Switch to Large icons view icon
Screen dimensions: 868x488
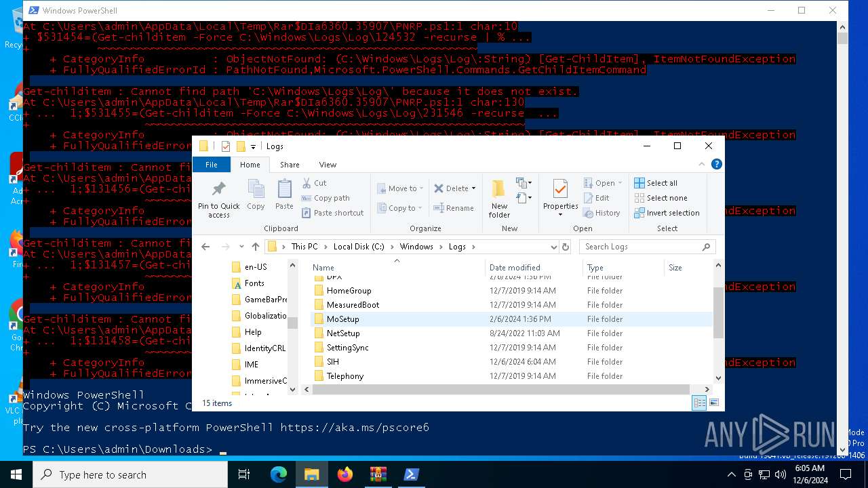[x=713, y=403]
